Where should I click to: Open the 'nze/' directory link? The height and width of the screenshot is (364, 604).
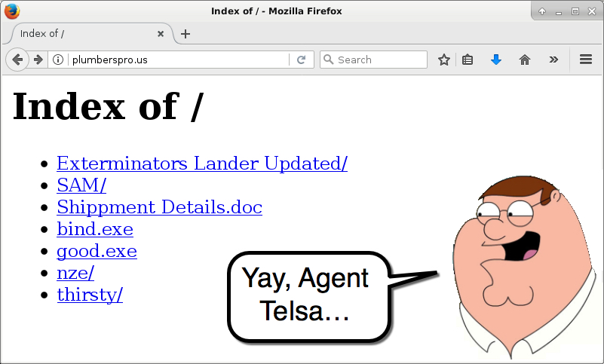pos(75,273)
